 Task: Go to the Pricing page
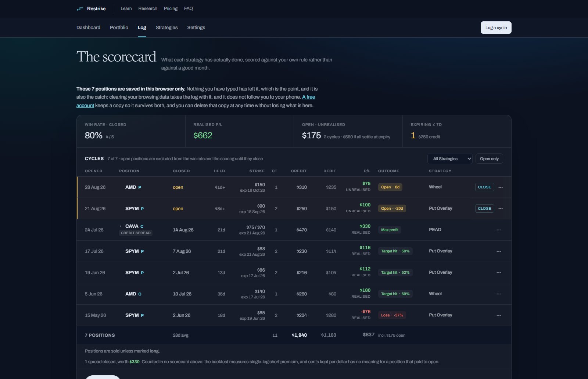click(x=171, y=8)
